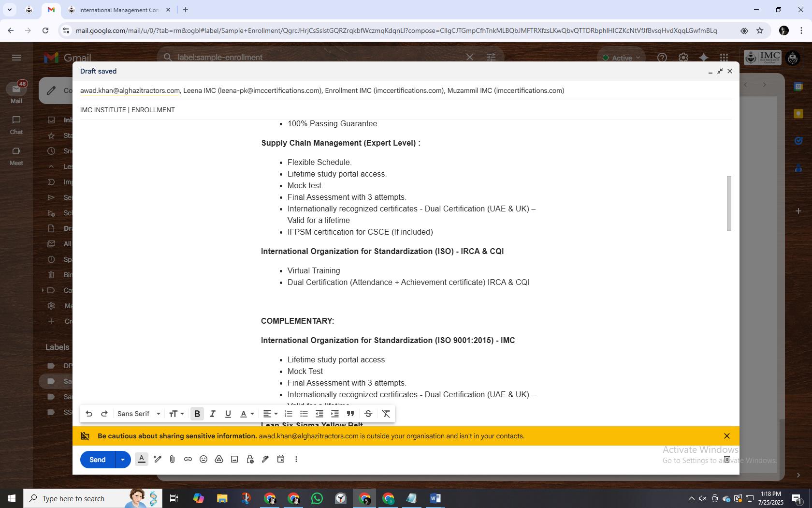Click the Indent more icon
The width and height of the screenshot is (812, 508).
click(x=335, y=414)
